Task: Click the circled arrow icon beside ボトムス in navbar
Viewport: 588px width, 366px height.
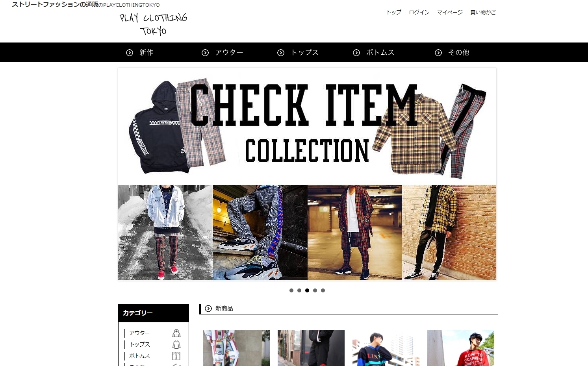Action: (x=356, y=53)
